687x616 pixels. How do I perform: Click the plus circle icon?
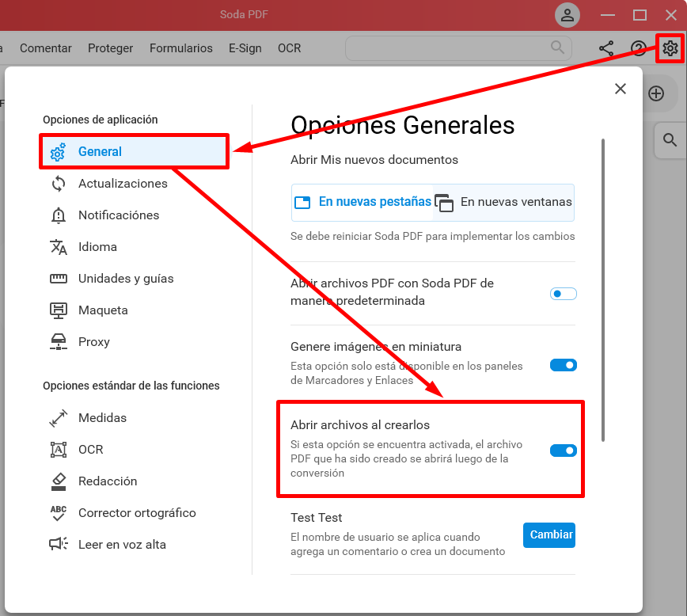656,93
